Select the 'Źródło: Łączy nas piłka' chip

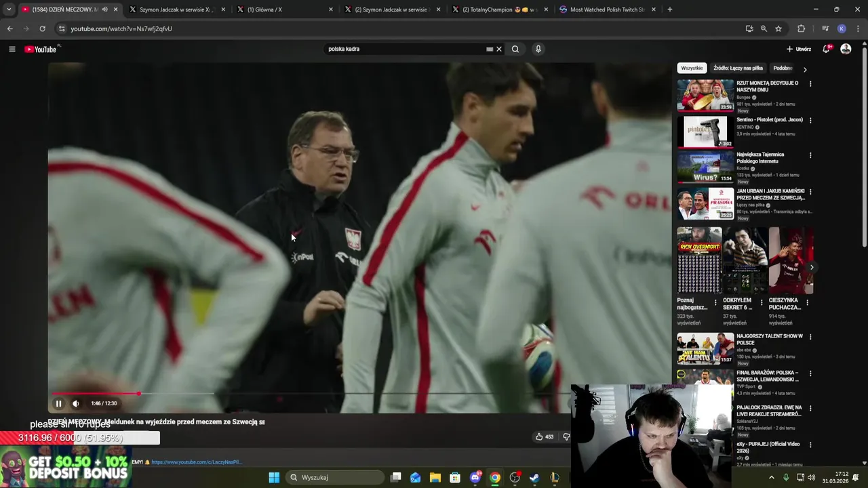738,68
